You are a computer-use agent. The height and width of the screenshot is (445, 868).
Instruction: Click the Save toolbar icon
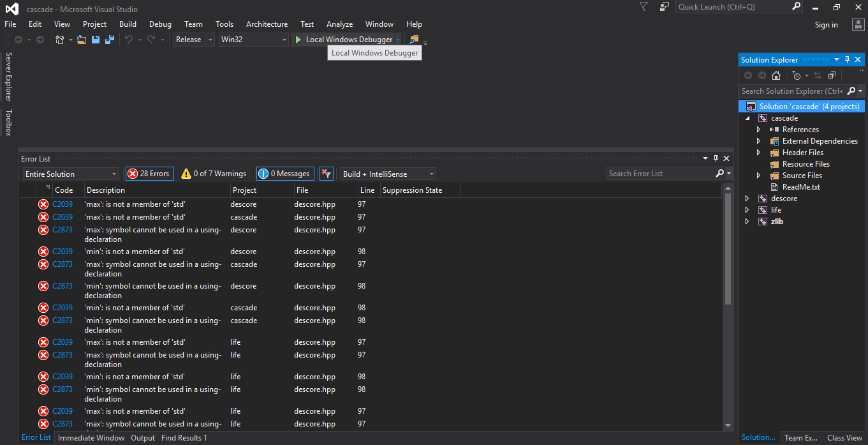(x=96, y=40)
